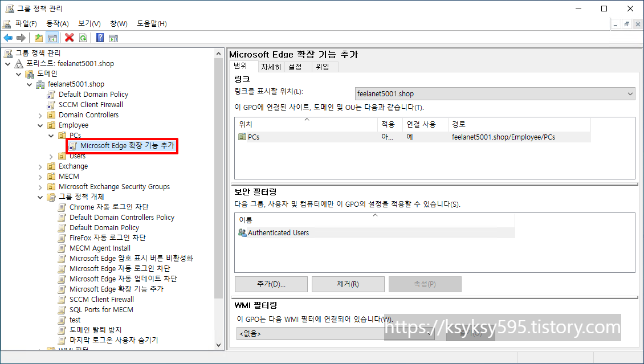Switch to the 자세히 tab

click(271, 67)
